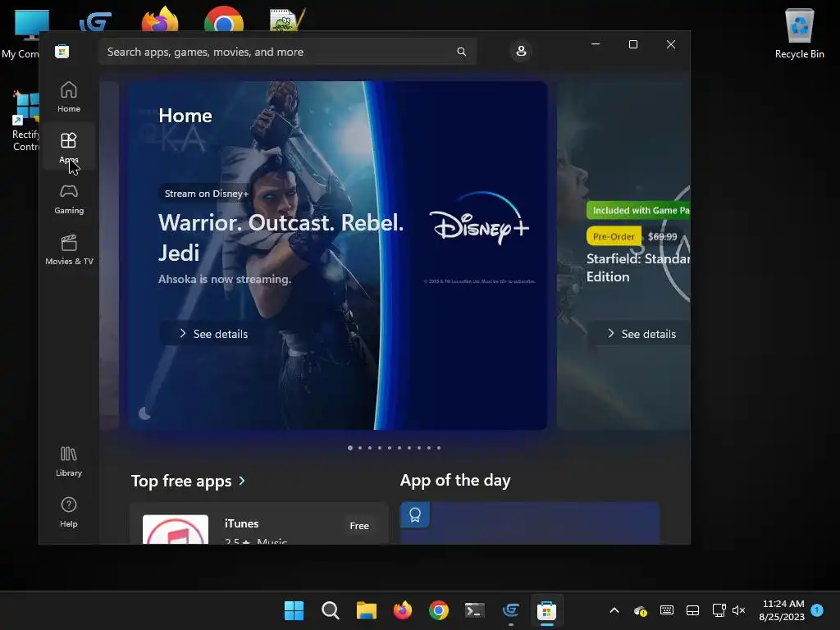Click See details for Ahsoka Disney+ banner
This screenshot has width=840, height=630.
coord(212,334)
